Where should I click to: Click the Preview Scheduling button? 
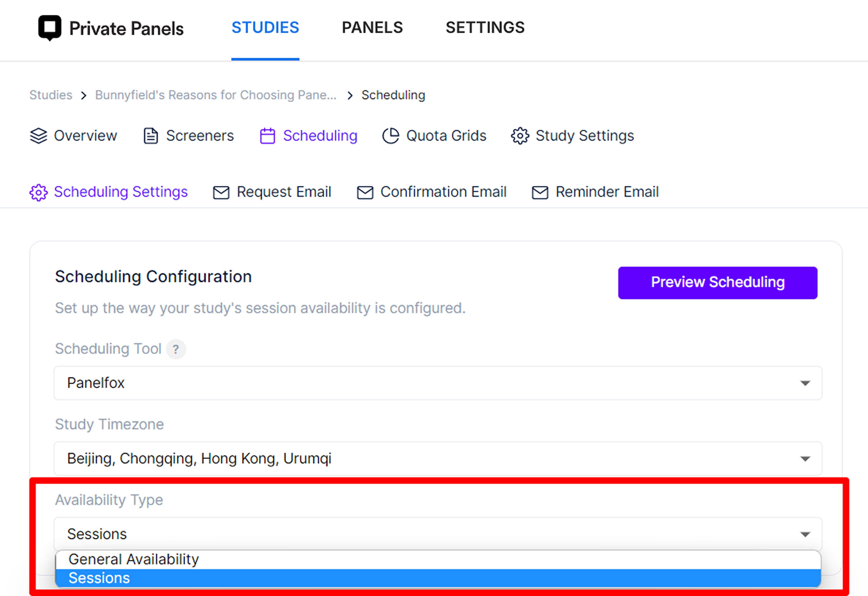(x=718, y=283)
